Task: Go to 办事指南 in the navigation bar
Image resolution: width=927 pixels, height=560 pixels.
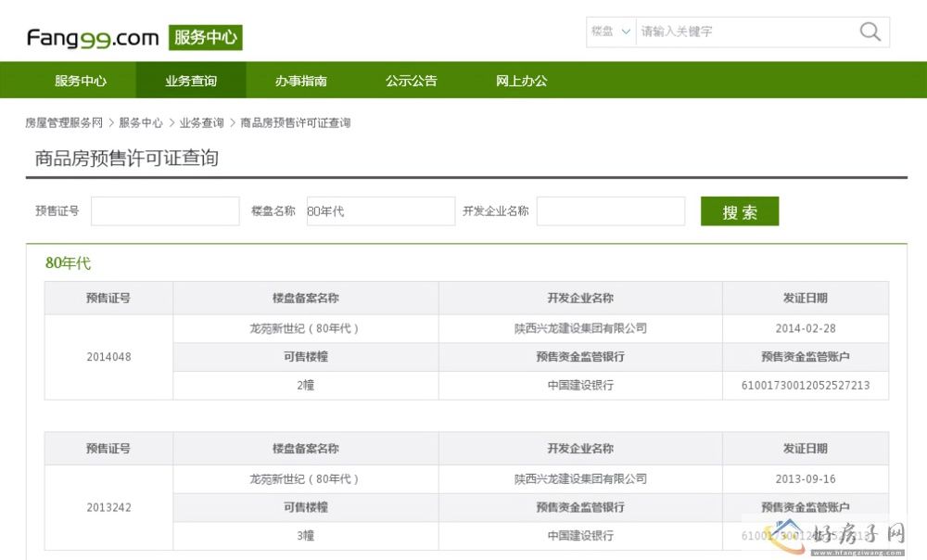Action: point(300,81)
